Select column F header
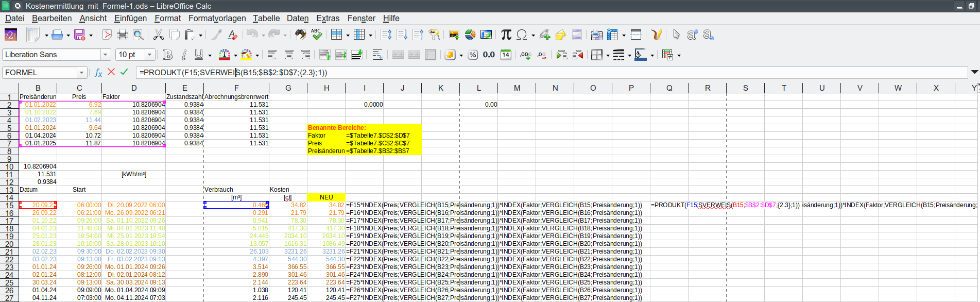980x302 pixels. [x=236, y=88]
